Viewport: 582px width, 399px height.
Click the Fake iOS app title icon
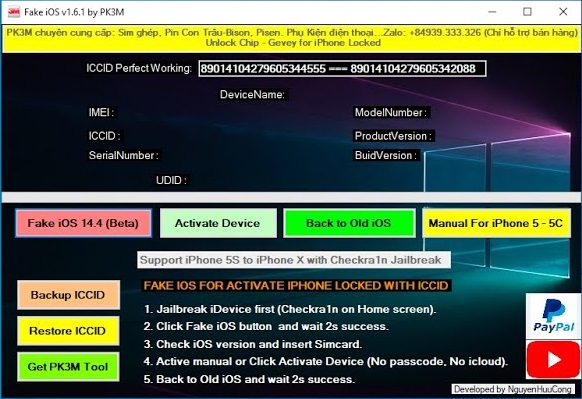[13, 12]
